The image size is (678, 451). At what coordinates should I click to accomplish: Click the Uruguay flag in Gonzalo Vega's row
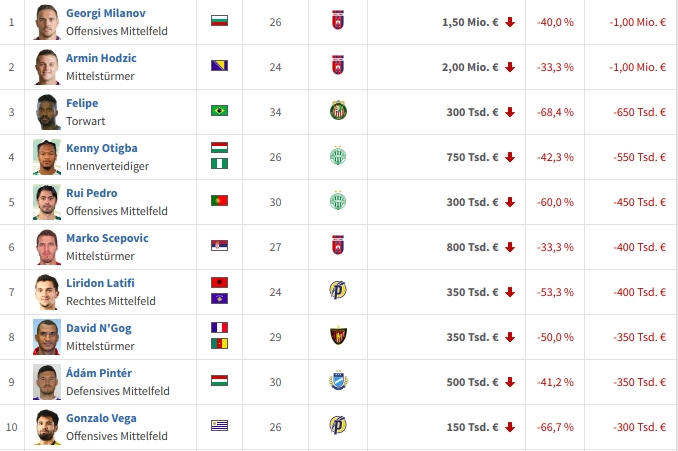coord(219,426)
